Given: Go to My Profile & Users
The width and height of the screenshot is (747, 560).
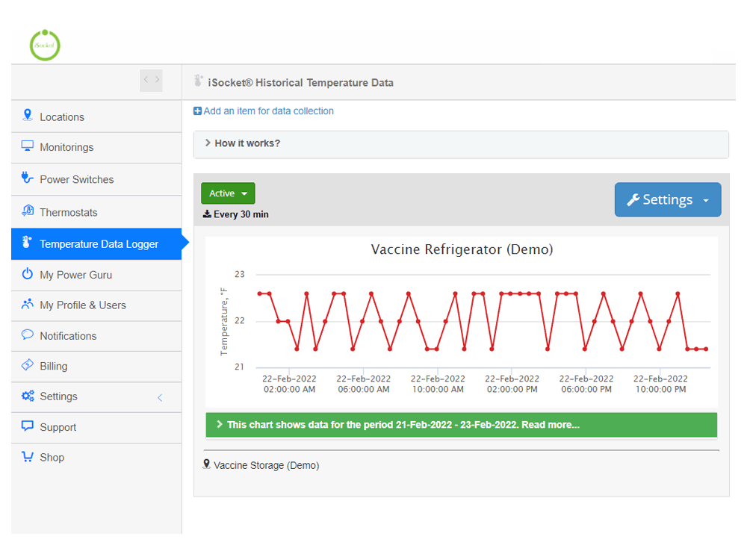Looking at the screenshot, I should tap(82, 305).
